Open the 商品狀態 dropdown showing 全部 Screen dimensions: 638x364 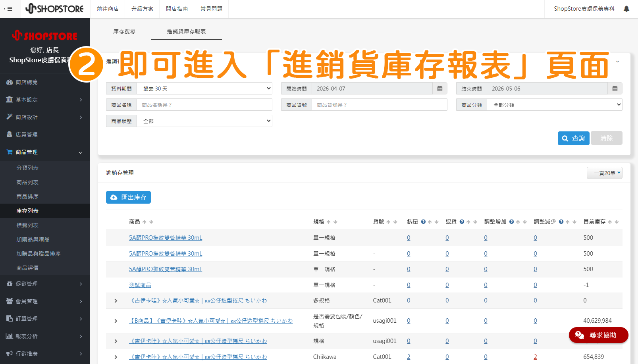(x=204, y=121)
